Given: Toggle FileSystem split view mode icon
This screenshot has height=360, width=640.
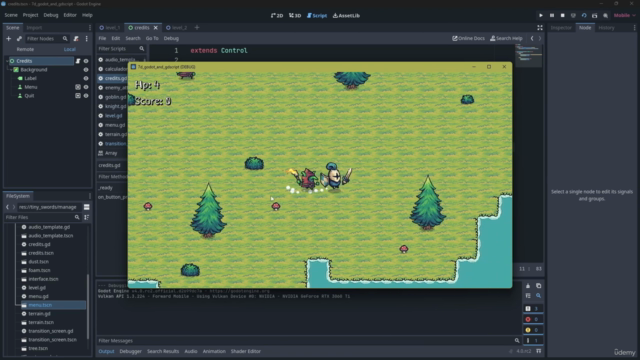Looking at the screenshot, I should (x=87, y=207).
